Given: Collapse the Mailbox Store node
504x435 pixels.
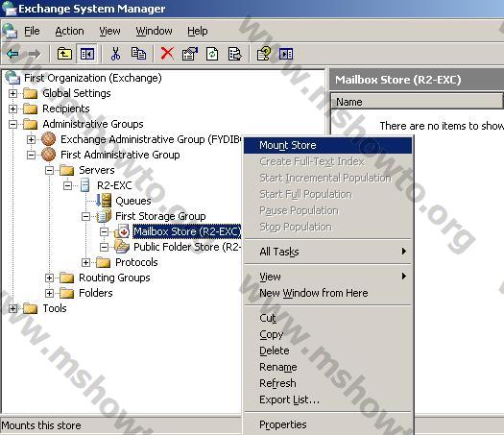Looking at the screenshot, I should tap(104, 231).
